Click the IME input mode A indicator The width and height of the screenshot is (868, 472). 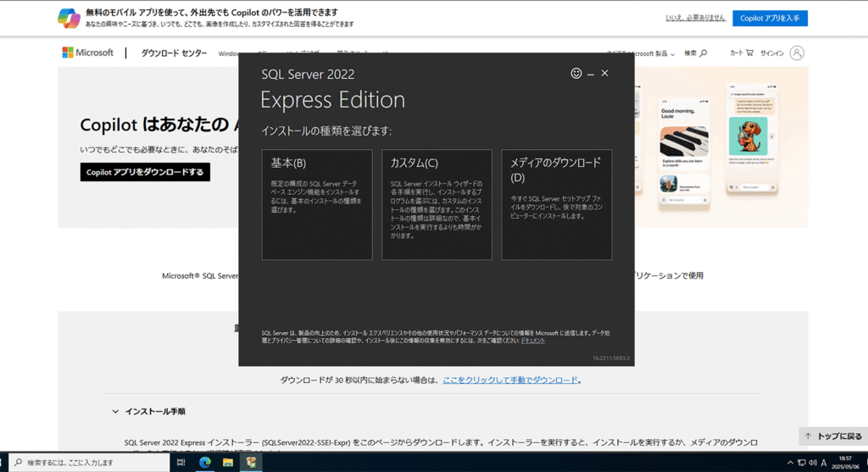tap(824, 464)
